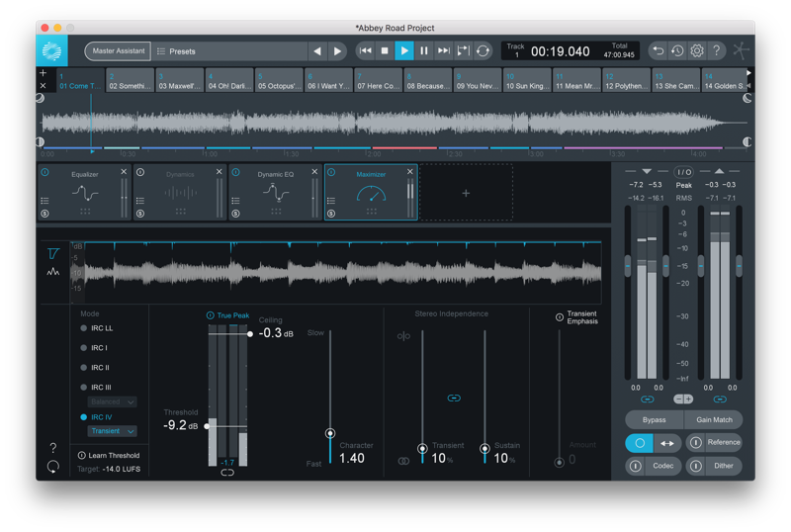The width and height of the screenshot is (791, 532).
Task: Select IRC III mode
Action: click(x=96, y=388)
